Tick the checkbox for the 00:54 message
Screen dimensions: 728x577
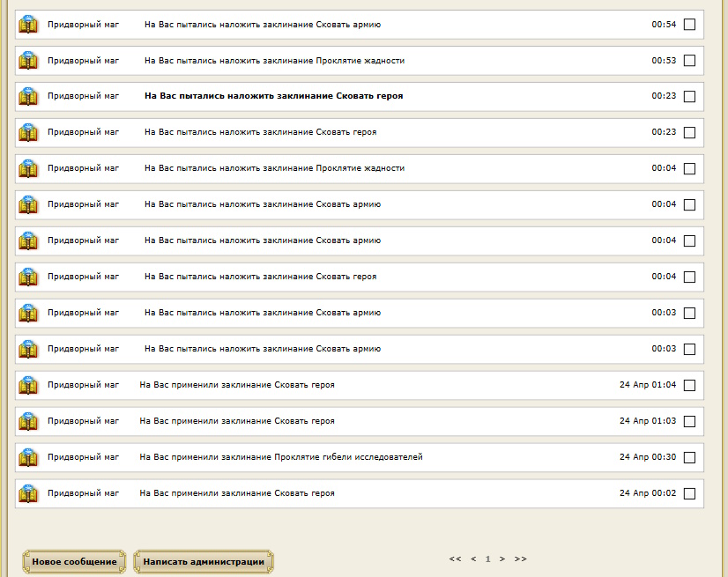click(x=689, y=25)
